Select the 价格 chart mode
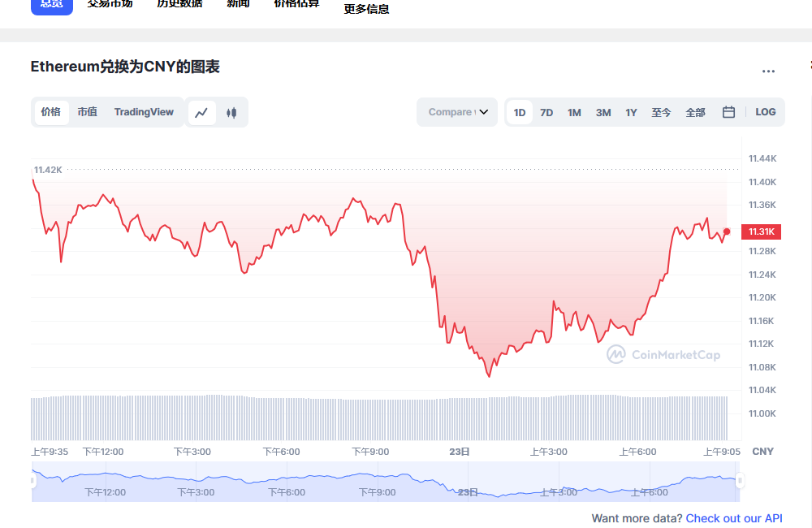This screenshot has width=812, height=528. 50,112
